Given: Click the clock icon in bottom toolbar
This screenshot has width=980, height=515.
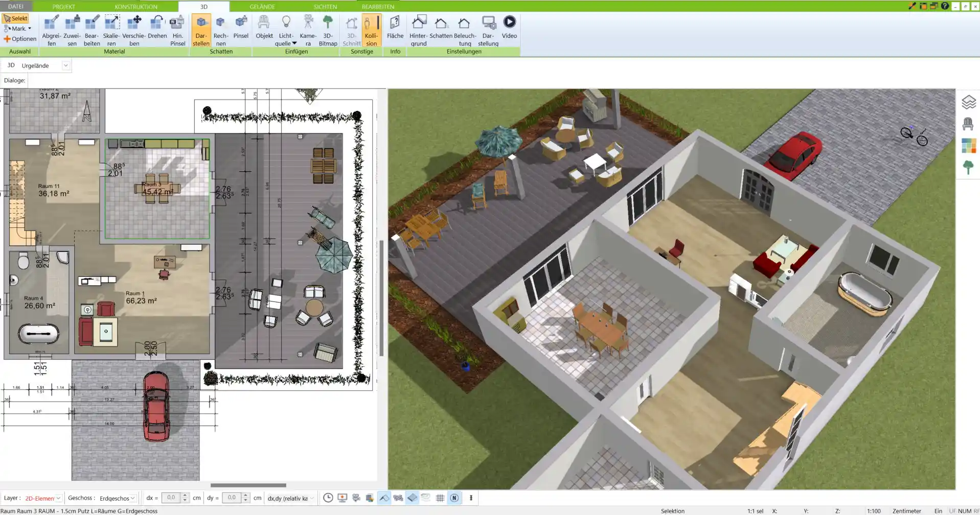Looking at the screenshot, I should [x=328, y=498].
